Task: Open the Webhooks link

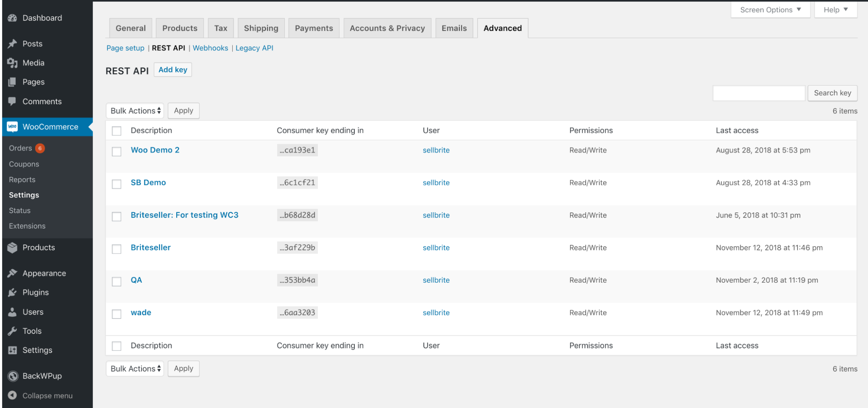Action: (211, 48)
